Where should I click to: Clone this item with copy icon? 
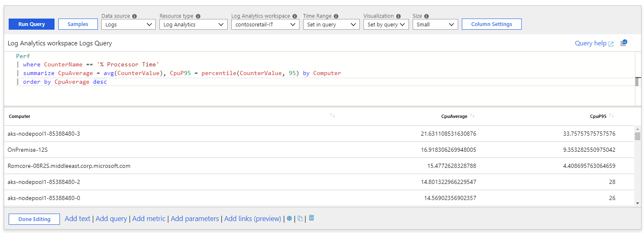tap(300, 219)
